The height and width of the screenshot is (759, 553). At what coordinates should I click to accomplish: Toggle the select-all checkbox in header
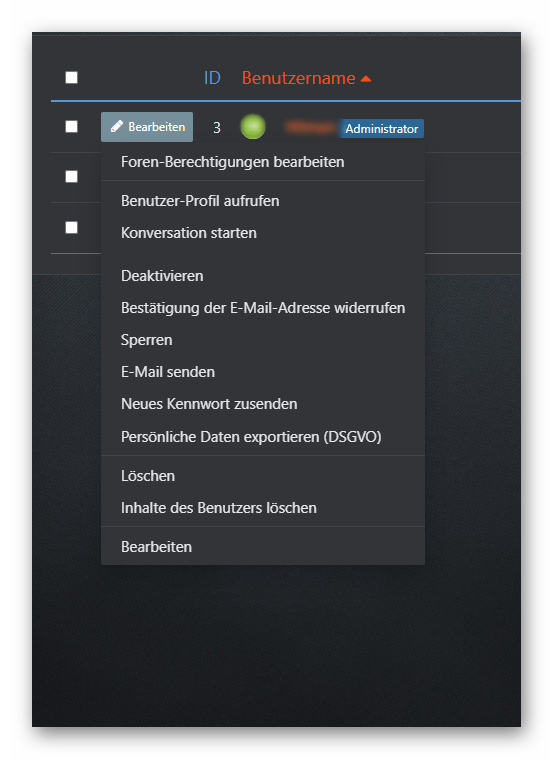point(72,77)
